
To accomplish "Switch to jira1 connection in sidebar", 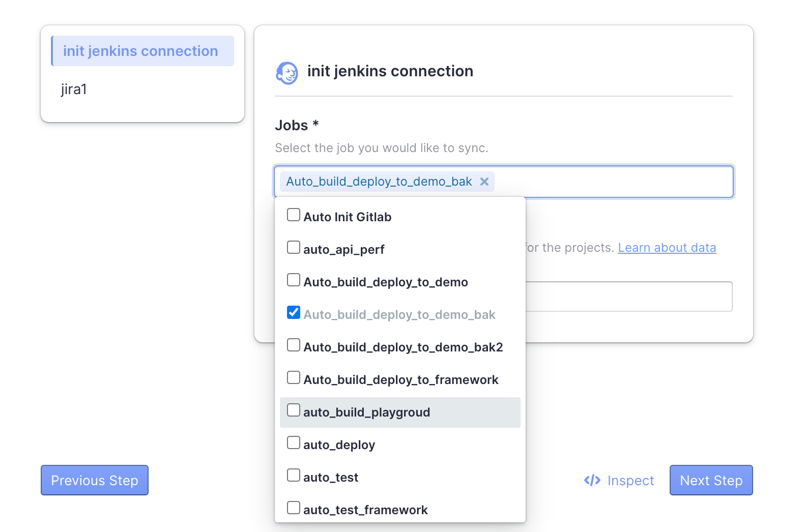I will coord(74,89).
